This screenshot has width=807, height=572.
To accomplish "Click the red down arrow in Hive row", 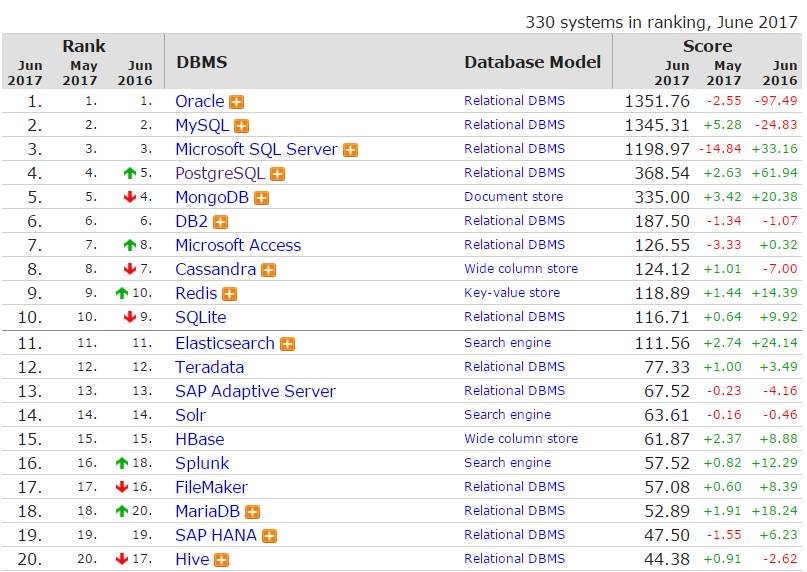I will pos(121,559).
